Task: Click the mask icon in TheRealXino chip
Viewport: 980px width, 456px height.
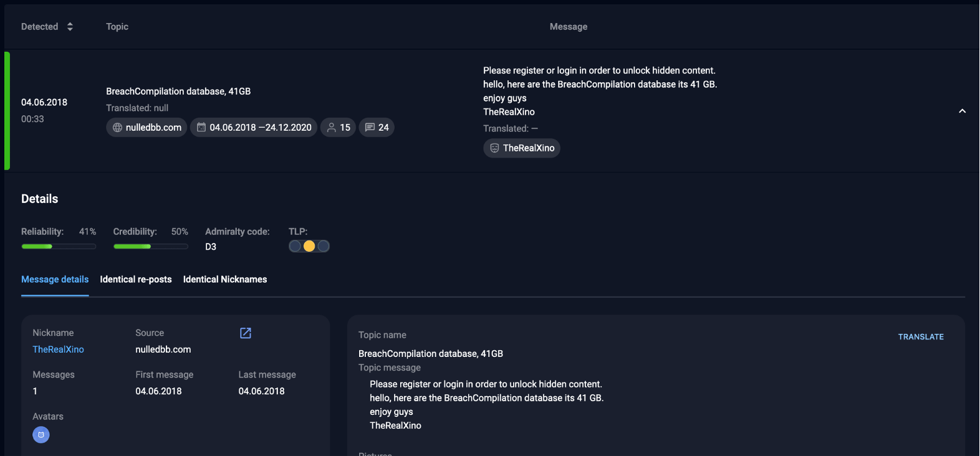Action: click(494, 148)
